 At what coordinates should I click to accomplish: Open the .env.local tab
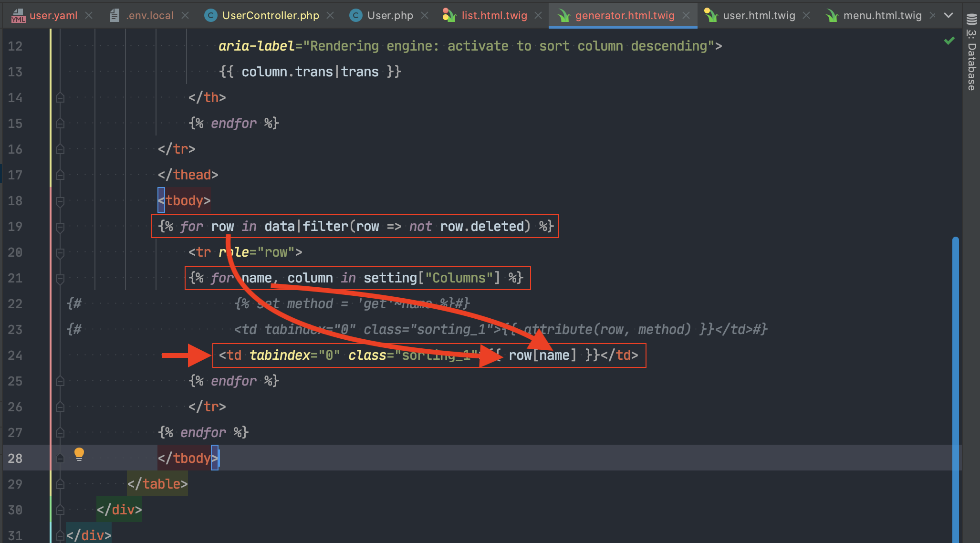(x=150, y=15)
